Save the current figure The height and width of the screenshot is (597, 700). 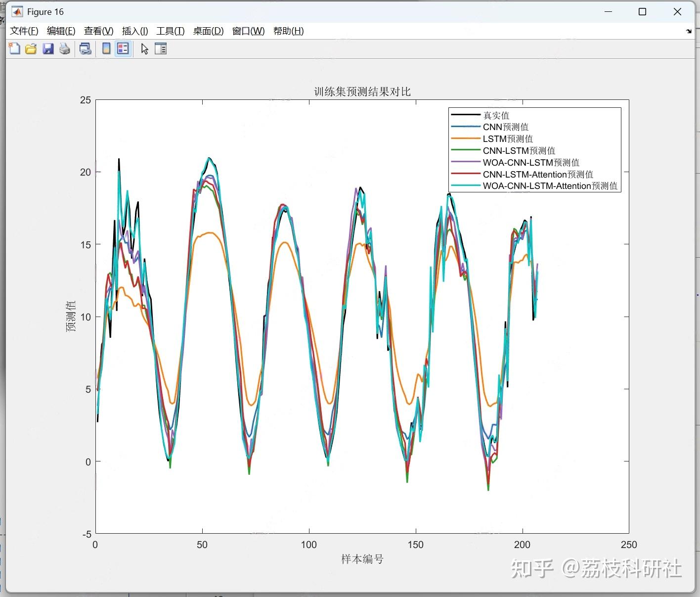(48, 48)
